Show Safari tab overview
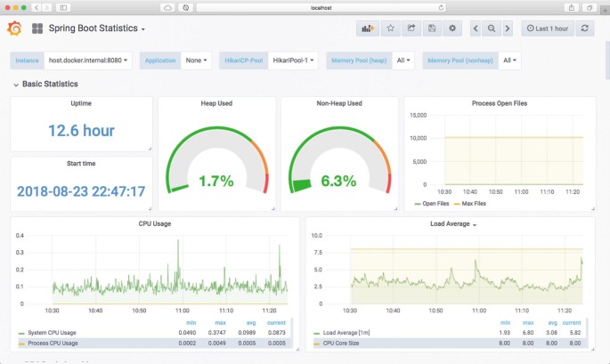The width and height of the screenshot is (610, 364). click(590, 7)
